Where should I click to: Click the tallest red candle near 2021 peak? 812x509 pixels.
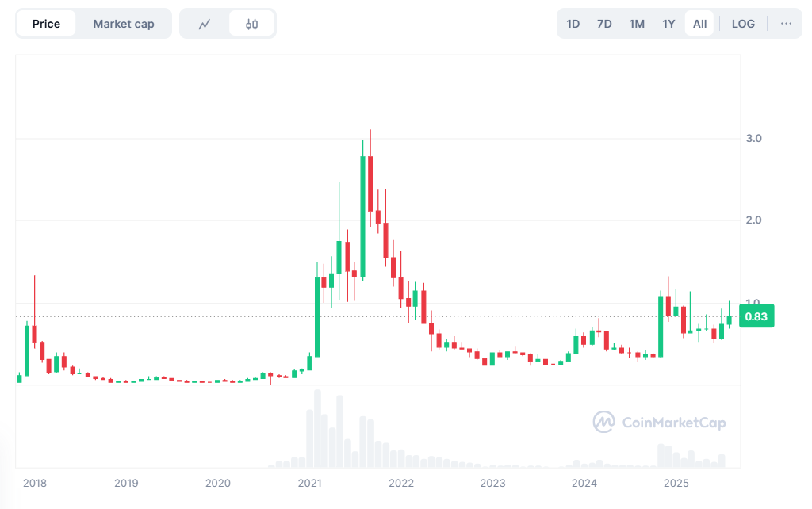(370, 182)
